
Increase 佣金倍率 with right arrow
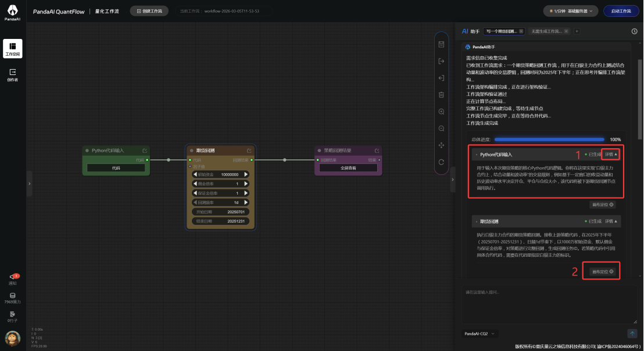(246, 184)
